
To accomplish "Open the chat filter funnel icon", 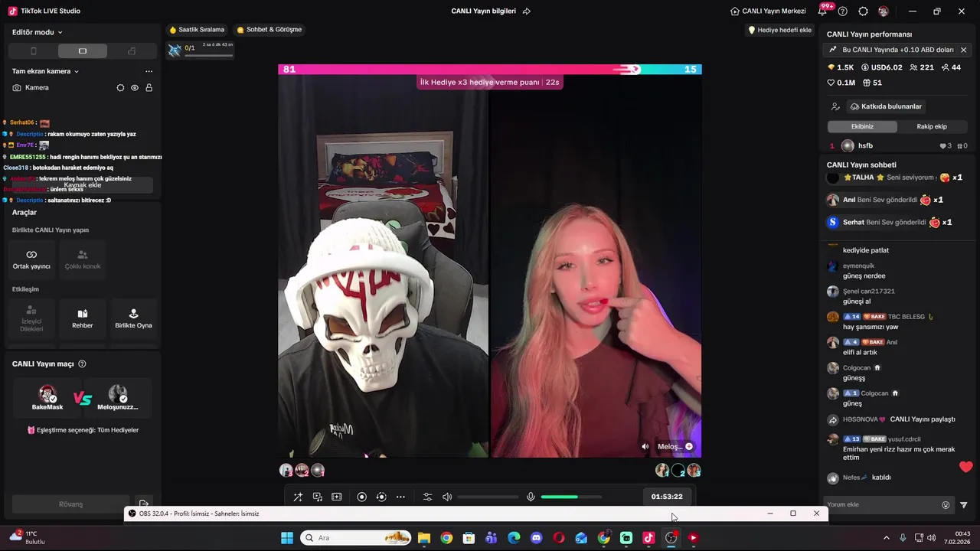I will pyautogui.click(x=964, y=505).
